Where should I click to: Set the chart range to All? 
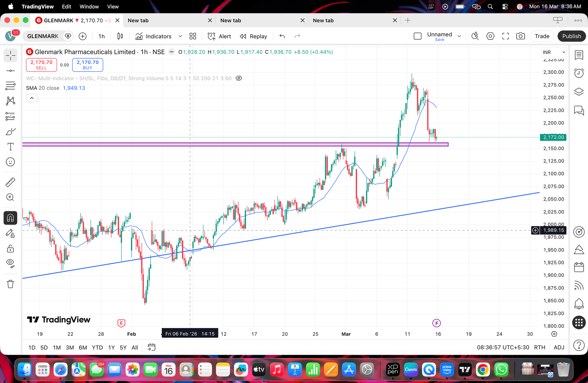tap(135, 347)
